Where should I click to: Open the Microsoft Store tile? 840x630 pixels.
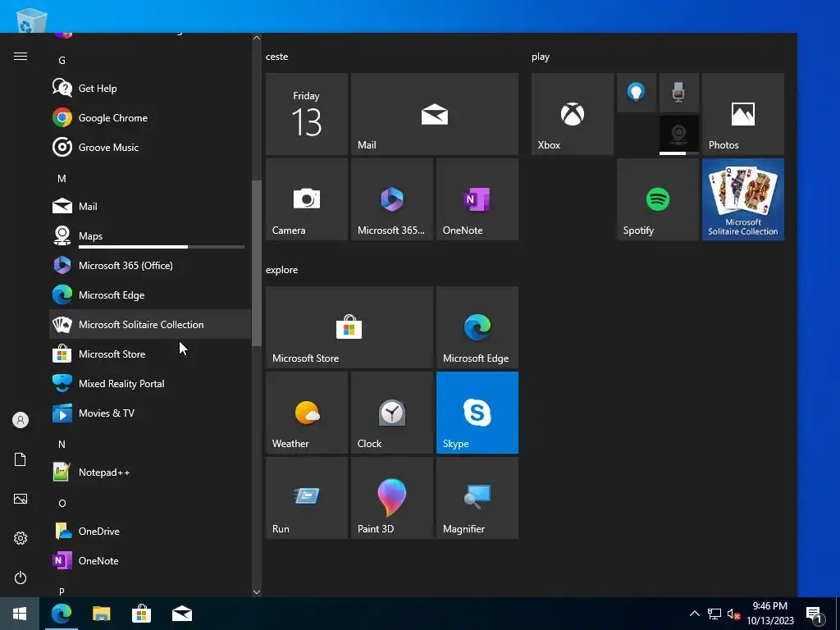(x=349, y=327)
